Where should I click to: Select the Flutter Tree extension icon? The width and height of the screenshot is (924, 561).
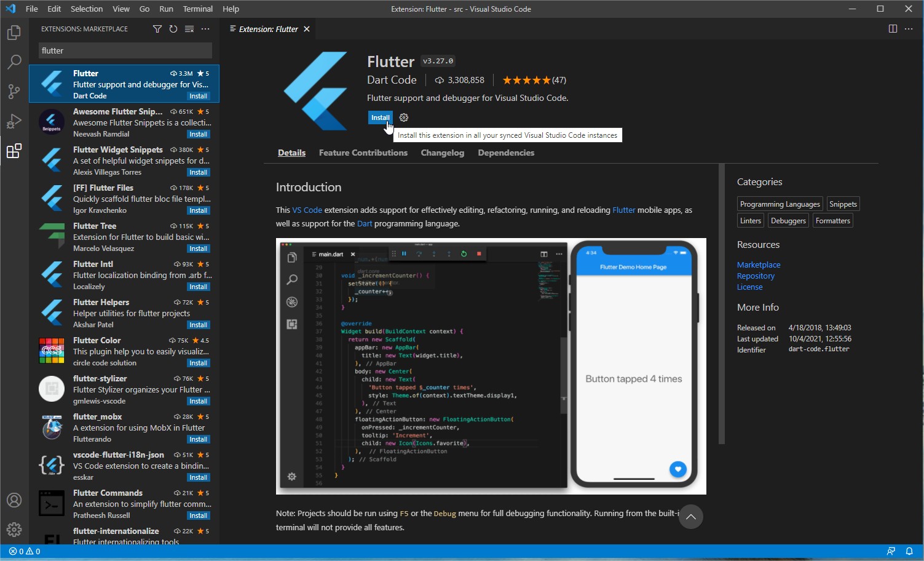(52, 237)
